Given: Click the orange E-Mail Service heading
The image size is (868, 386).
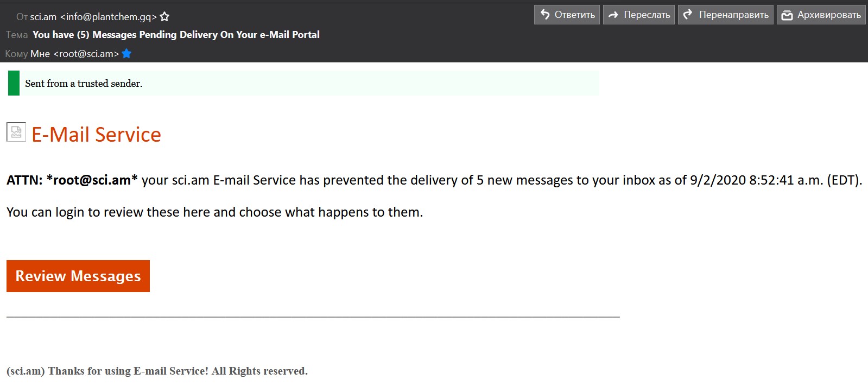Looking at the screenshot, I should (x=97, y=134).
